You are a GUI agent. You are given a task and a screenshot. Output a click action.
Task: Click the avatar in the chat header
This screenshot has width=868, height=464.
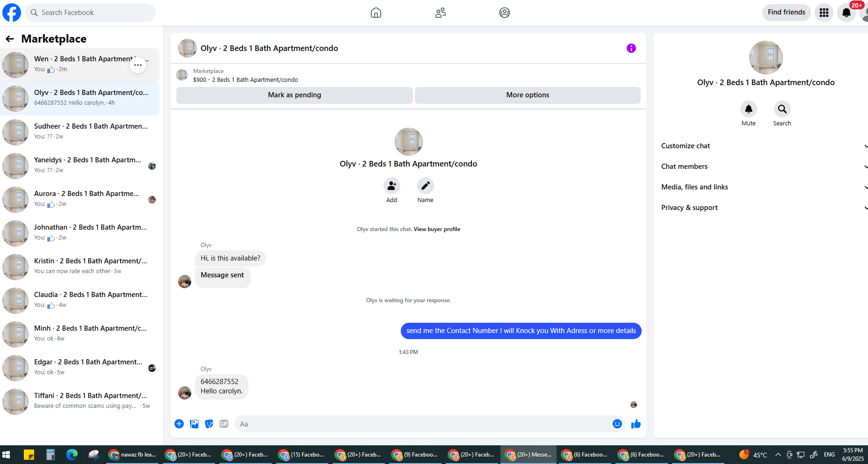(188, 48)
